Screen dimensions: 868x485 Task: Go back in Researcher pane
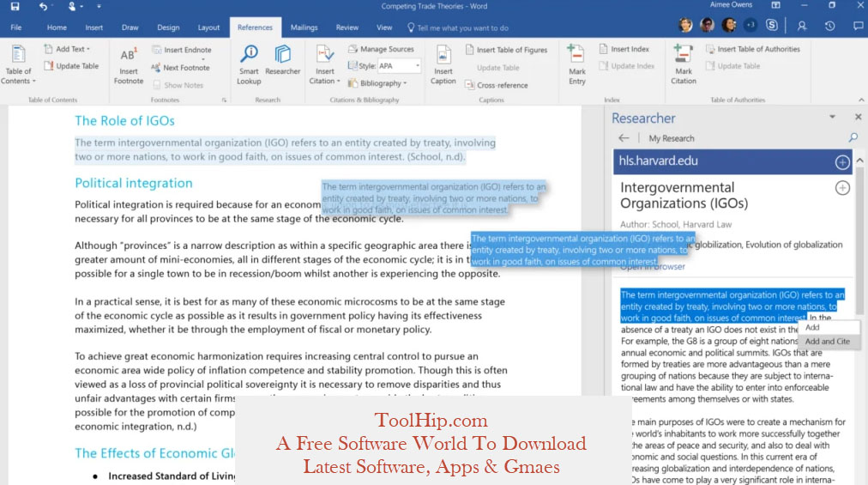(x=624, y=138)
